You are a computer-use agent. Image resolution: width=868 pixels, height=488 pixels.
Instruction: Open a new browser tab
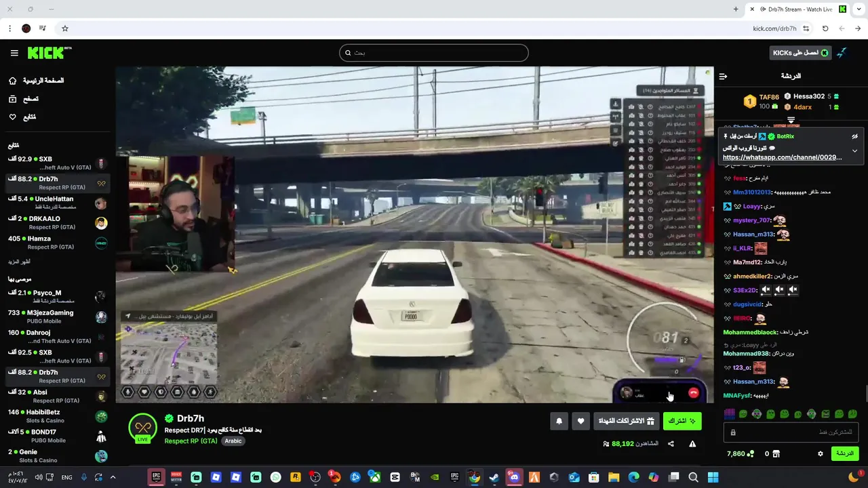(736, 9)
